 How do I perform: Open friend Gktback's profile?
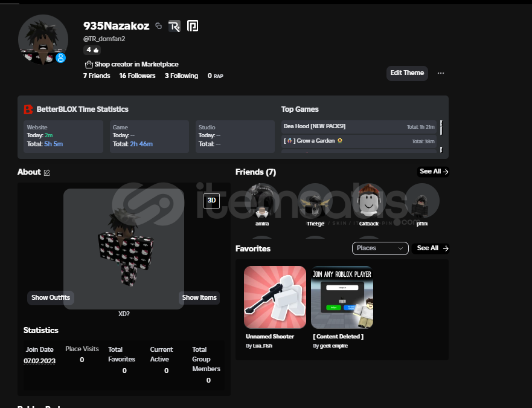368,205
